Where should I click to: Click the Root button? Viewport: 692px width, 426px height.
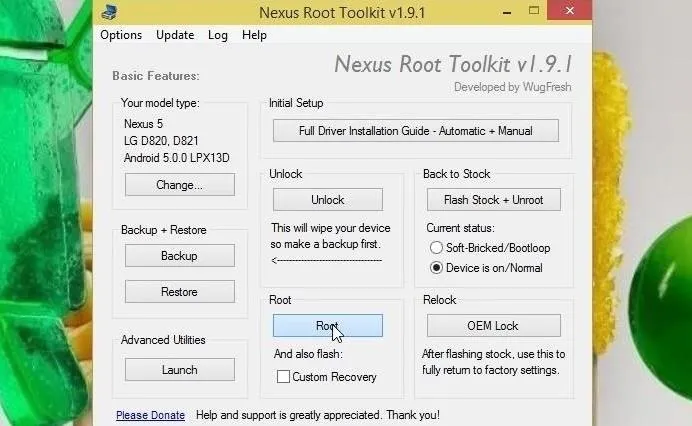[x=327, y=325]
